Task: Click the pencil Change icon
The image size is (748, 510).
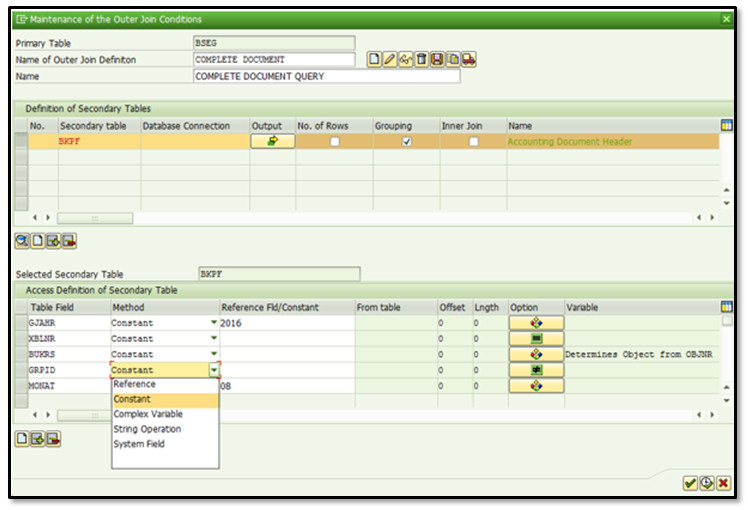Action: pos(390,60)
